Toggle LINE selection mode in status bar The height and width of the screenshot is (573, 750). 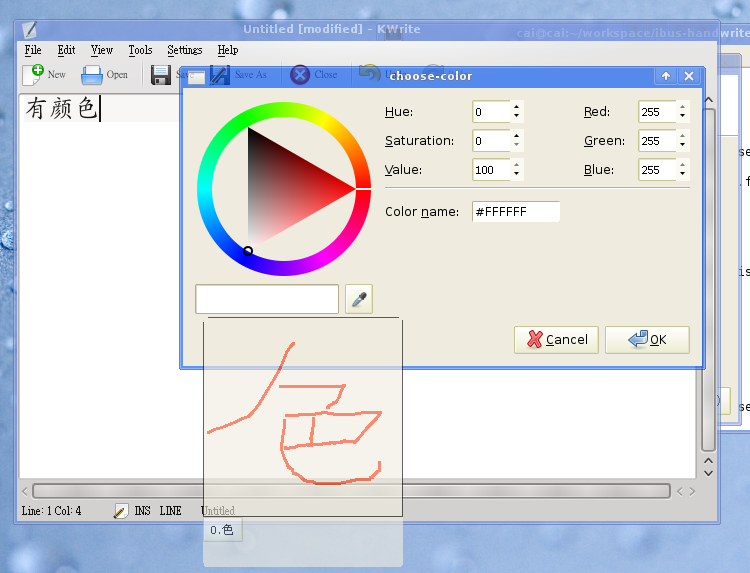click(171, 511)
